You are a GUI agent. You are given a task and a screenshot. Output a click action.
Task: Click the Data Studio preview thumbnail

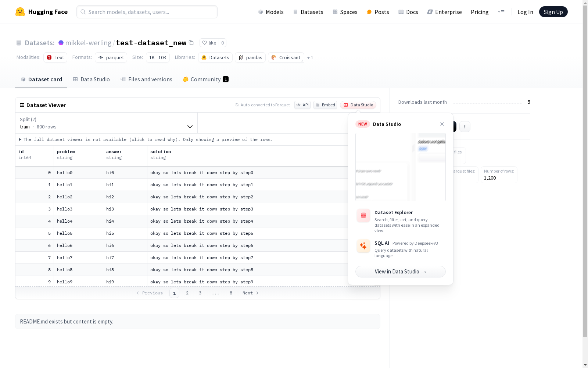coord(400,167)
